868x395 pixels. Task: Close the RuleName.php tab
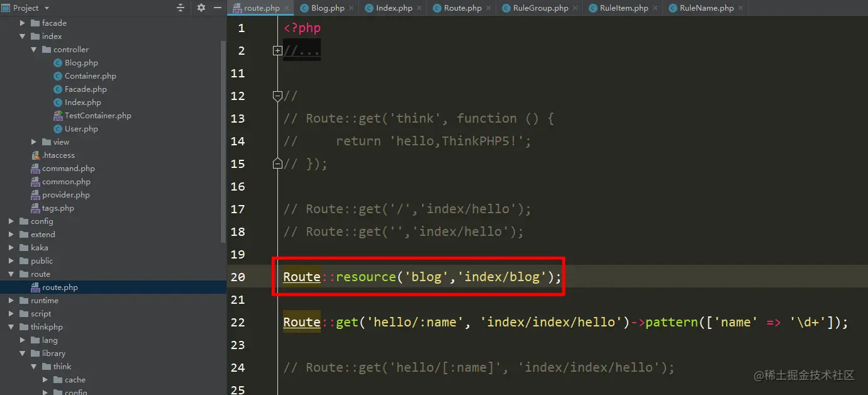coord(740,8)
